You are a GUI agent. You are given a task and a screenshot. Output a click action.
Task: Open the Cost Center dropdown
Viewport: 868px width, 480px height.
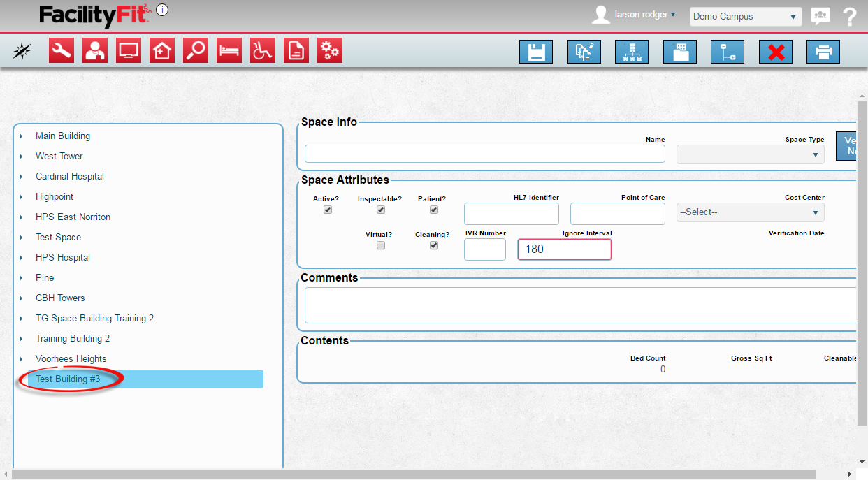tap(750, 212)
